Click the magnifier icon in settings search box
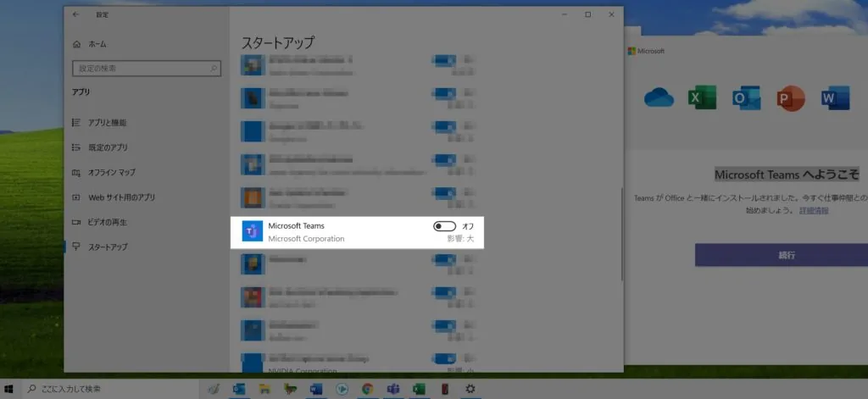Viewport: 868px width, 399px height. coord(214,69)
